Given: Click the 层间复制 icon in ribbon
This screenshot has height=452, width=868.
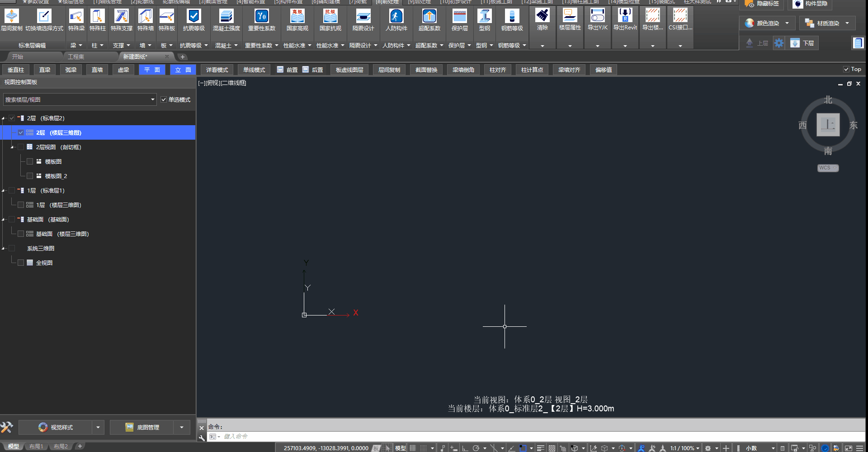Looking at the screenshot, I should tap(12, 17).
